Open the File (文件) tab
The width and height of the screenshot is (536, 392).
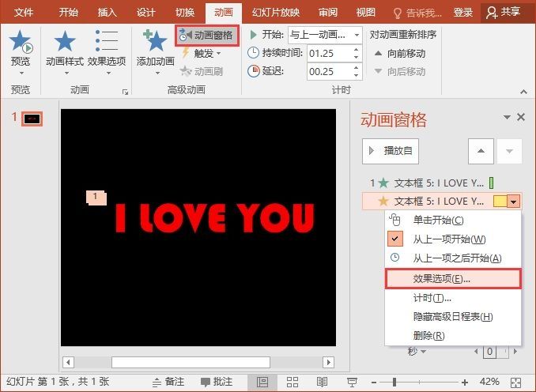[24, 13]
